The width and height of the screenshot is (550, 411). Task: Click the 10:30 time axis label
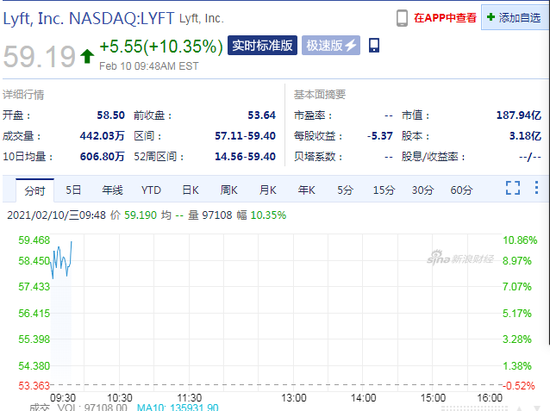tap(120, 398)
